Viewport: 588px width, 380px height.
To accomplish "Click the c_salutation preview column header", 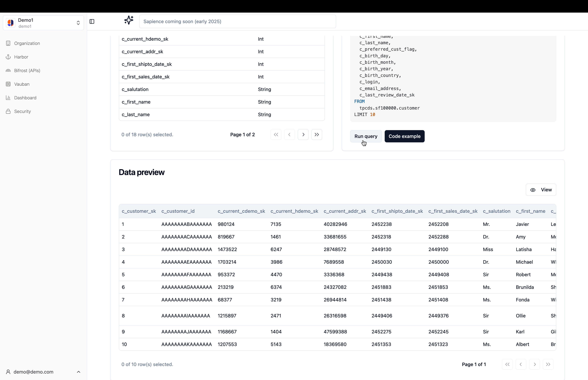I will [496, 211].
